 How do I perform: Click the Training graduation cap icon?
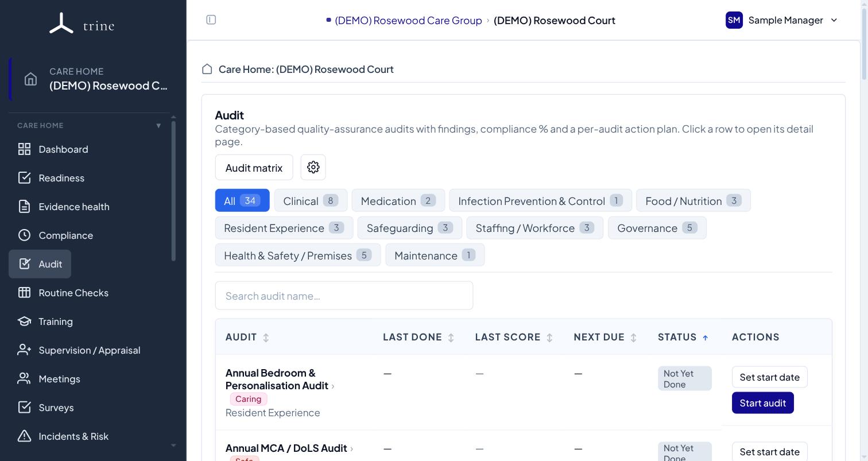click(24, 321)
